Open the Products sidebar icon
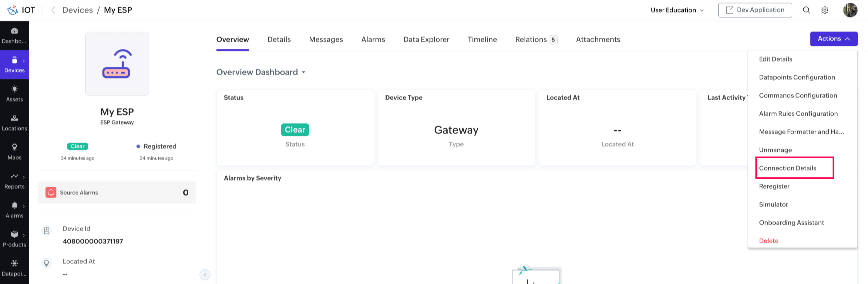Image resolution: width=868 pixels, height=284 pixels. [15, 234]
